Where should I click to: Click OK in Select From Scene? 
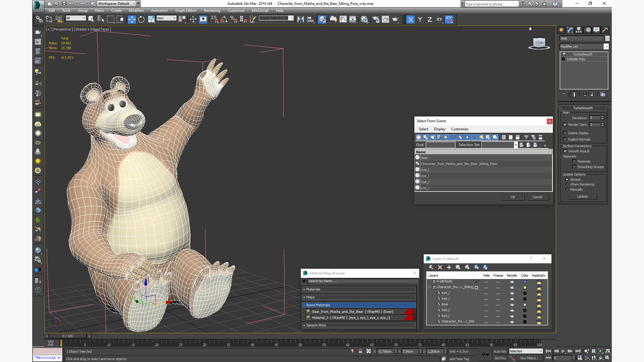513,197
